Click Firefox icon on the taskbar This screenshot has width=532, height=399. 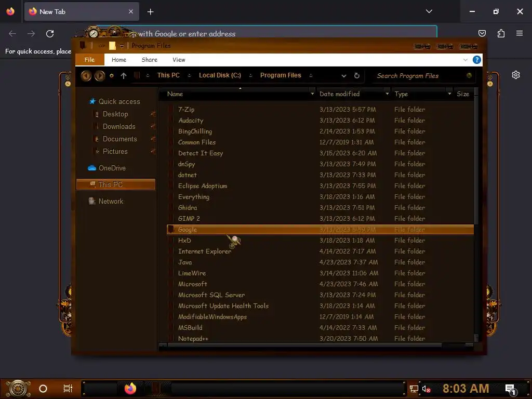[x=130, y=389]
